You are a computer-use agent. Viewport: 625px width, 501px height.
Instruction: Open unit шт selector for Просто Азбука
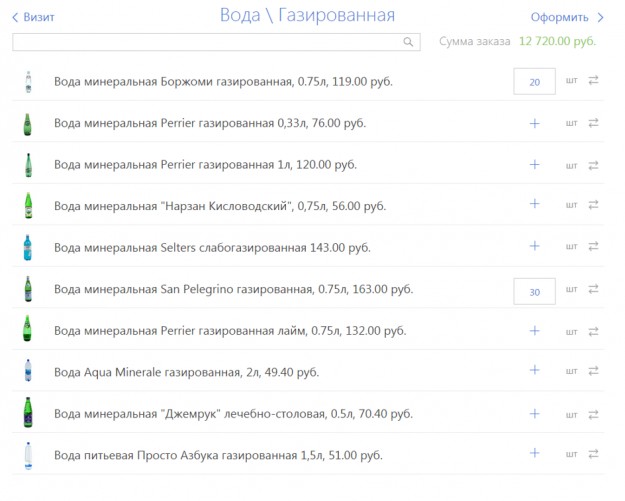pos(571,454)
